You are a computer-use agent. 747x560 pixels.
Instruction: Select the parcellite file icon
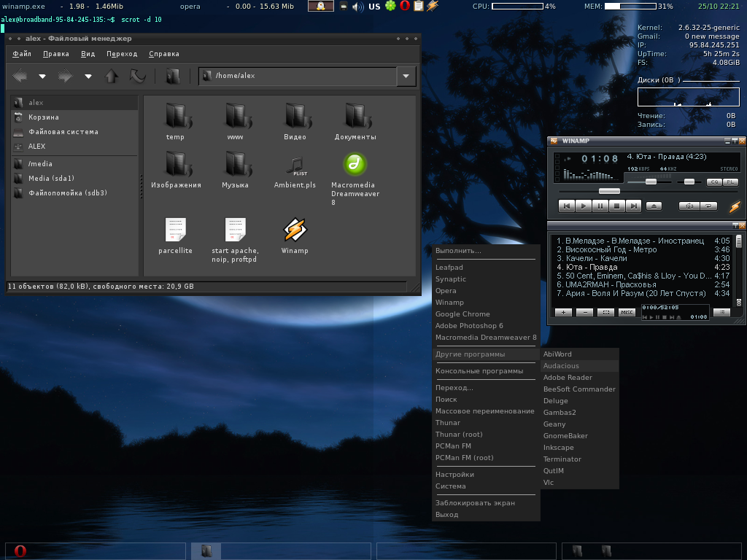pyautogui.click(x=175, y=230)
